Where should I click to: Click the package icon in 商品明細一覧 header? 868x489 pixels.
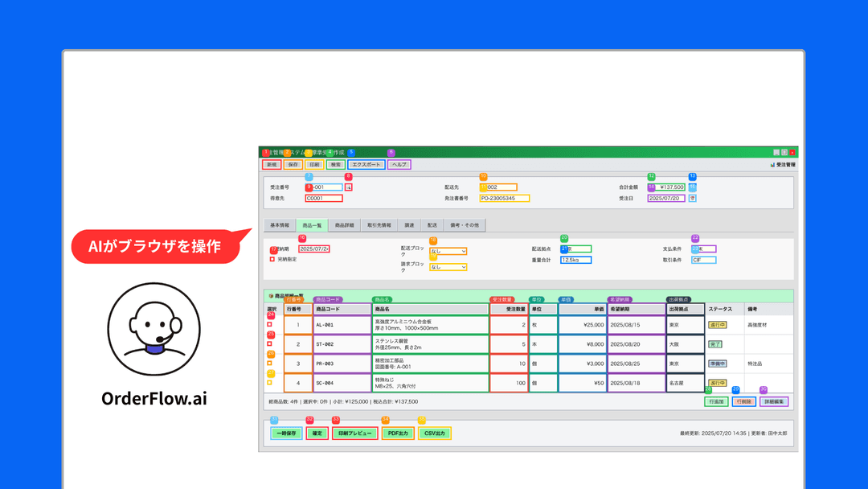click(x=272, y=296)
